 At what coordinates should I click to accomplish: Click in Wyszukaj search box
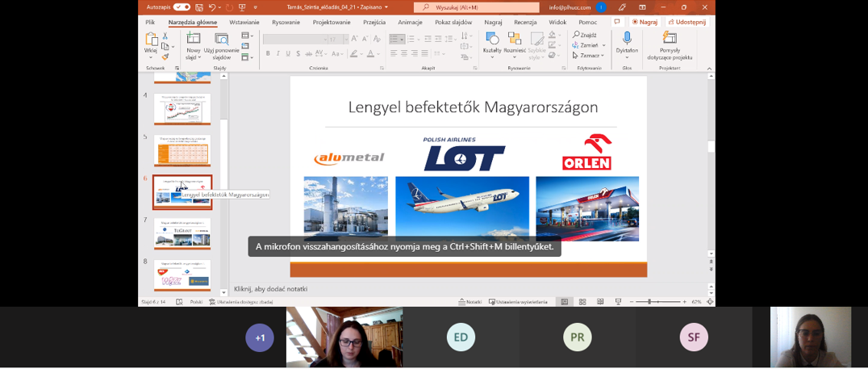(476, 7)
